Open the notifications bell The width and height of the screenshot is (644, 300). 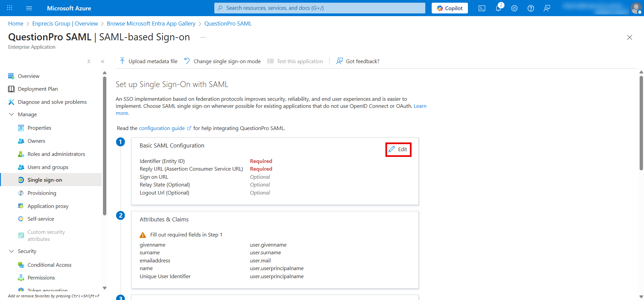498,8
